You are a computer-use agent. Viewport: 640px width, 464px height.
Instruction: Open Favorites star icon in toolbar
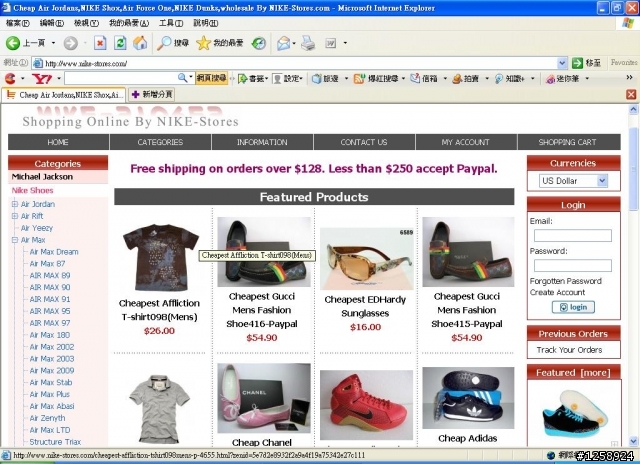click(203, 43)
